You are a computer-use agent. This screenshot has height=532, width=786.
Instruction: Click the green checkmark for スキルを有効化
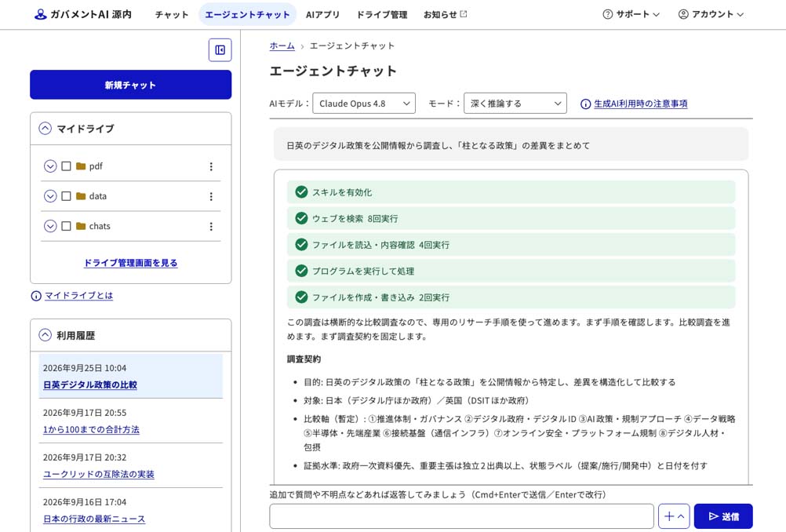(x=301, y=192)
